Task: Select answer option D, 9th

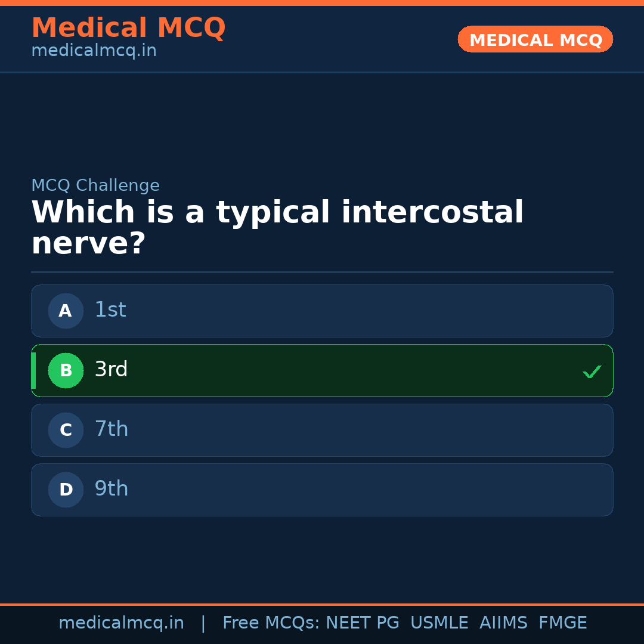Action: pyautogui.click(x=322, y=490)
